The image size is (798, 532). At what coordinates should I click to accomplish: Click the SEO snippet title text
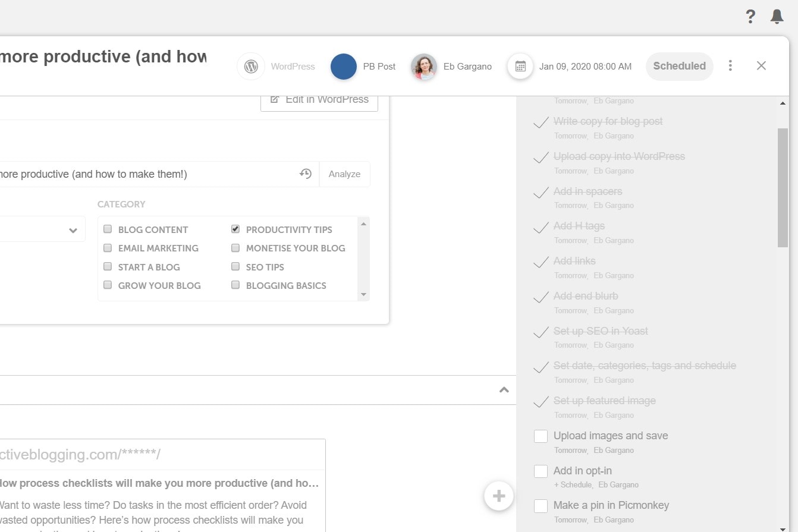pyautogui.click(x=159, y=483)
